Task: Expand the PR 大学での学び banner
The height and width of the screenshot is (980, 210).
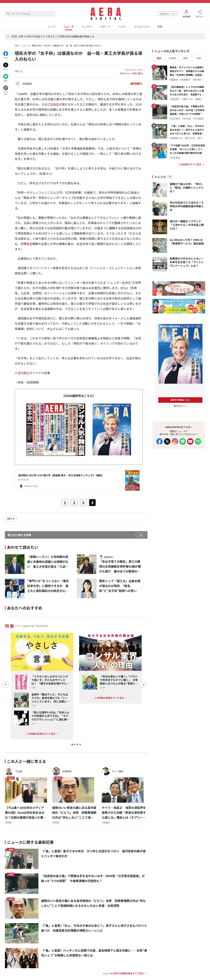Action: point(105,37)
